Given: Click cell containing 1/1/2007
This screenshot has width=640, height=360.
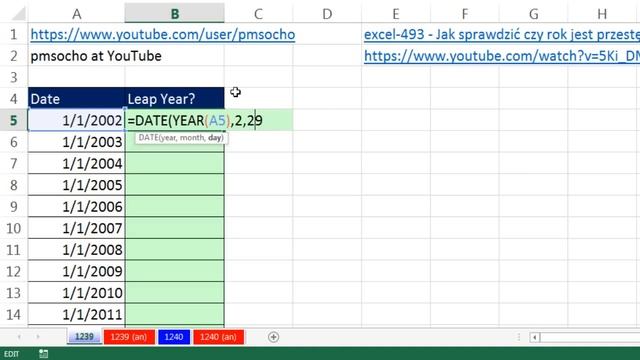Looking at the screenshot, I should tap(76, 228).
